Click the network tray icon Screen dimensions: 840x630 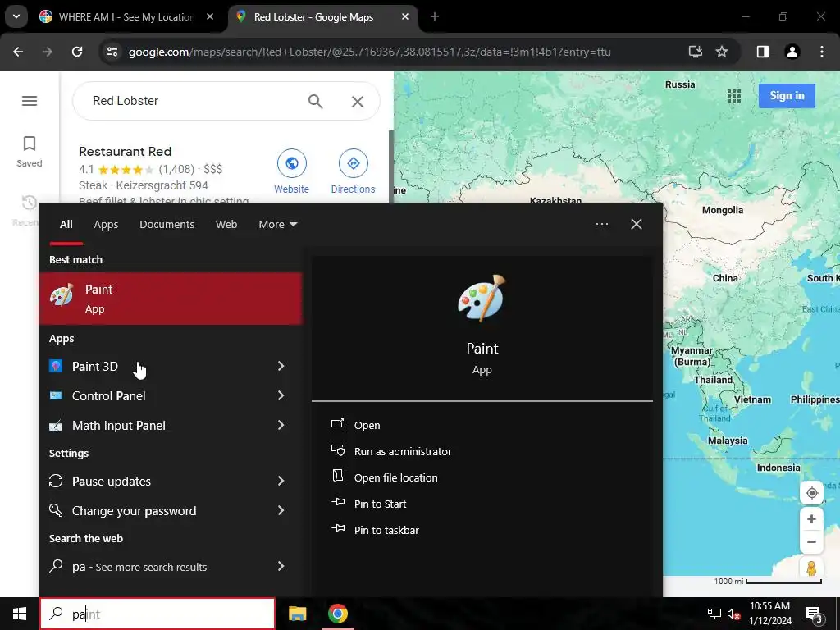(714, 614)
